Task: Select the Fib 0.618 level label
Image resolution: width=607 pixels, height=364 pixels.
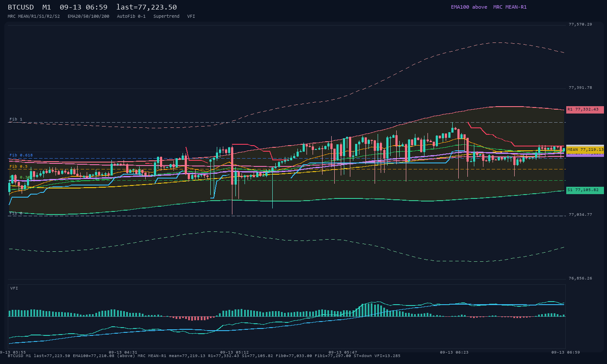Action: 21,155
